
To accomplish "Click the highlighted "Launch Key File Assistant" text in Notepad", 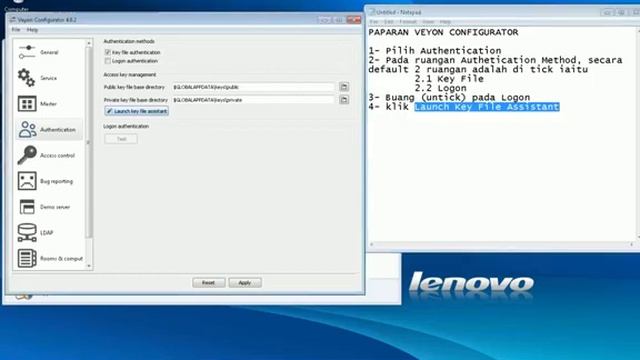I will coord(487,107).
